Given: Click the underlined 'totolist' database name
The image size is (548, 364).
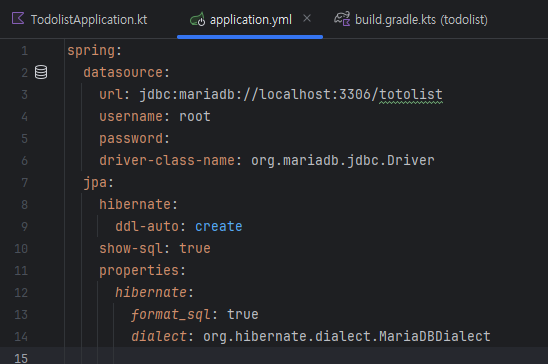Looking at the screenshot, I should pyautogui.click(x=411, y=94).
